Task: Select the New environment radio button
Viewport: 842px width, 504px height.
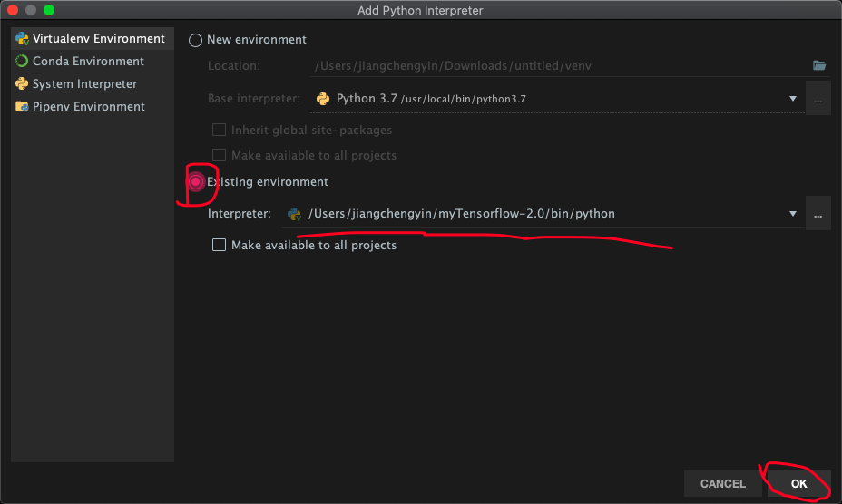Action: coord(195,40)
